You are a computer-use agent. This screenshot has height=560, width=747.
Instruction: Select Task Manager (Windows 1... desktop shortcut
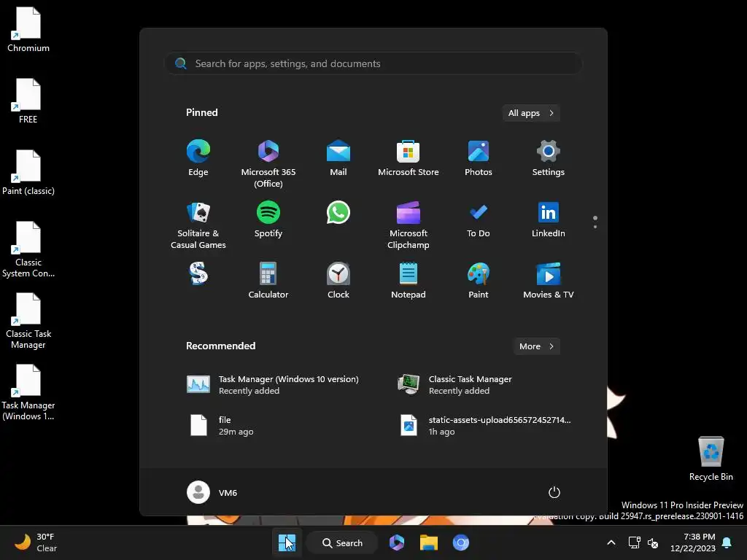tap(28, 392)
